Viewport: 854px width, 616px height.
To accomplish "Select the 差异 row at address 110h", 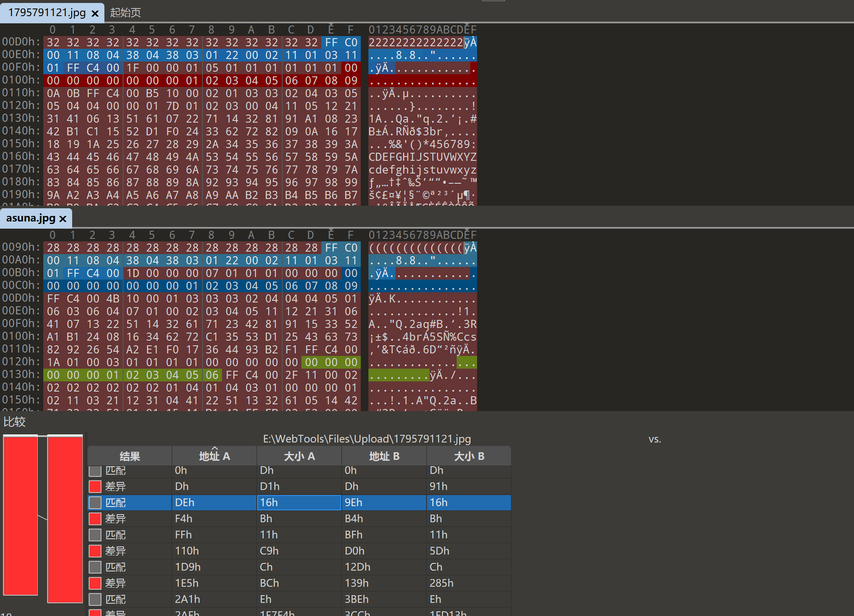I will [299, 551].
